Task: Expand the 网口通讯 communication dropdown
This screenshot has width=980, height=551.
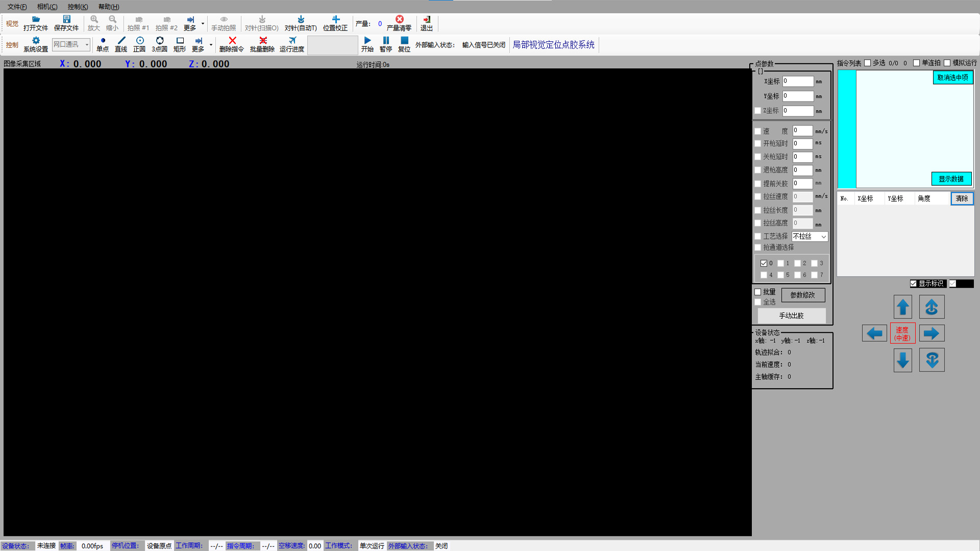Action: click(86, 45)
